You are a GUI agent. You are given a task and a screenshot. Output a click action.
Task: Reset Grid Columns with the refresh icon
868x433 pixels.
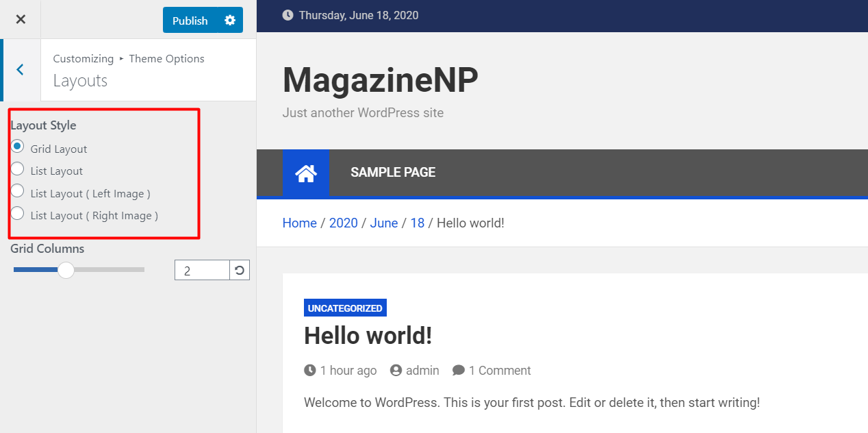[x=240, y=270]
